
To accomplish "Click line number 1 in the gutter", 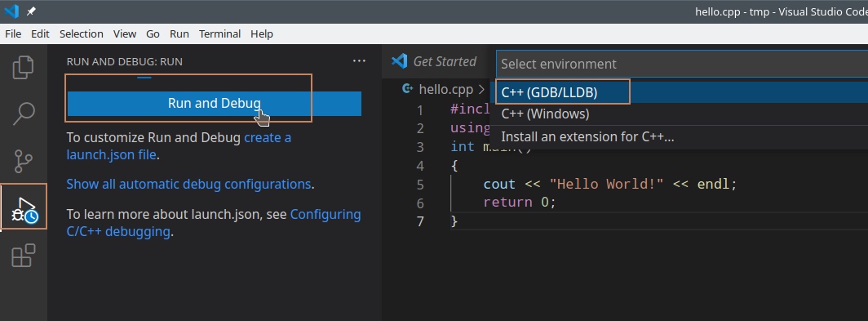I will pos(421,109).
